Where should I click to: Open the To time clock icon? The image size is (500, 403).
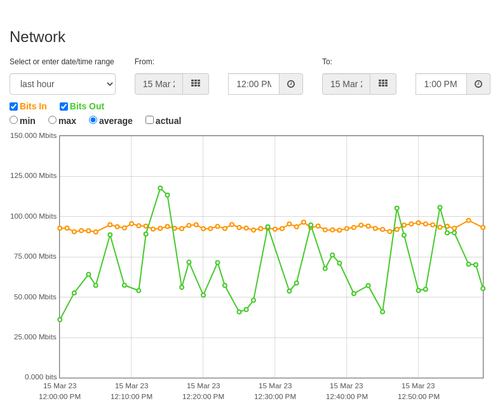478,84
